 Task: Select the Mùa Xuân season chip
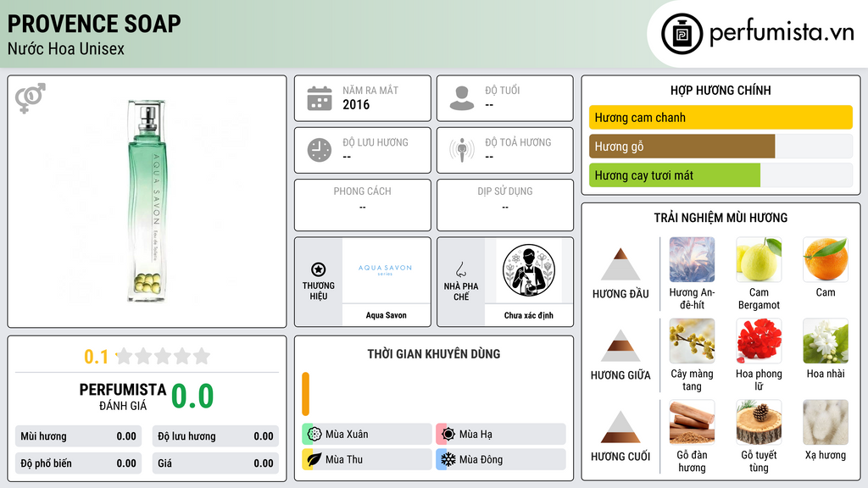[367, 435]
